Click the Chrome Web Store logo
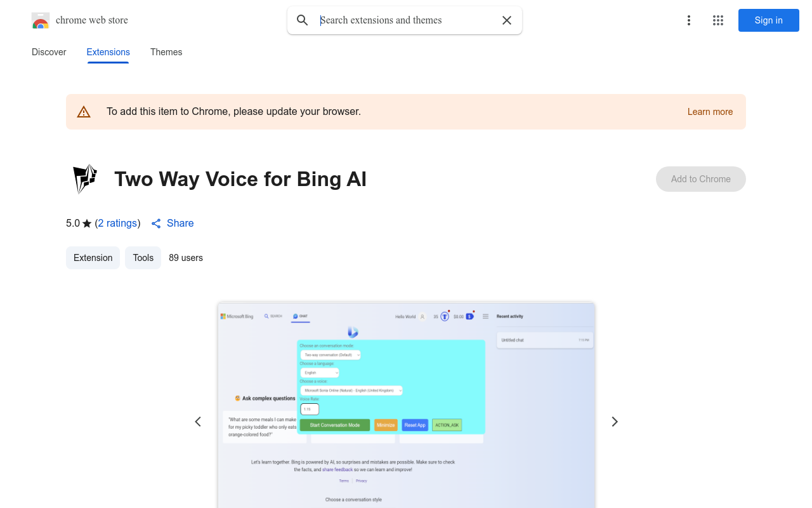This screenshot has width=812, height=508. 41,20
